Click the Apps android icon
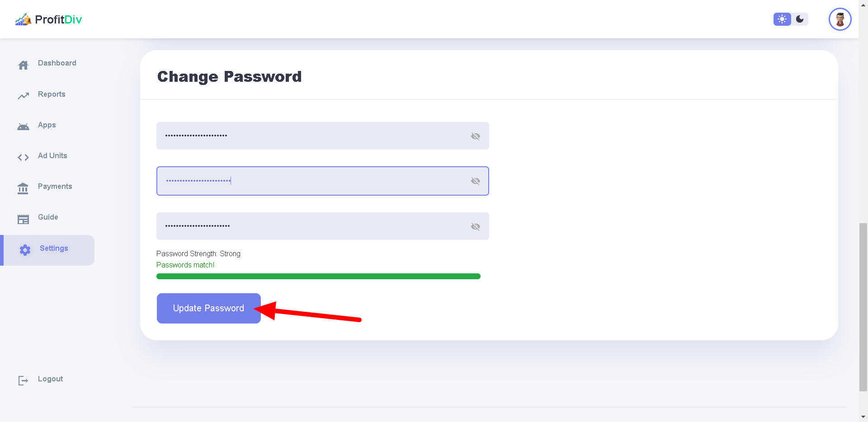Screen dimensions: 868x422 [23, 127]
